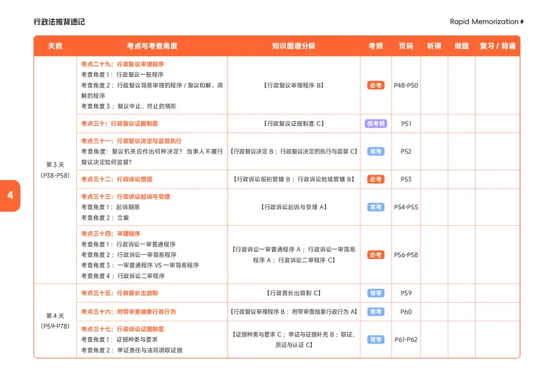Click 考查角度 1：行政诉讼一审普通程序 line
554x392 pixels.
(128, 244)
